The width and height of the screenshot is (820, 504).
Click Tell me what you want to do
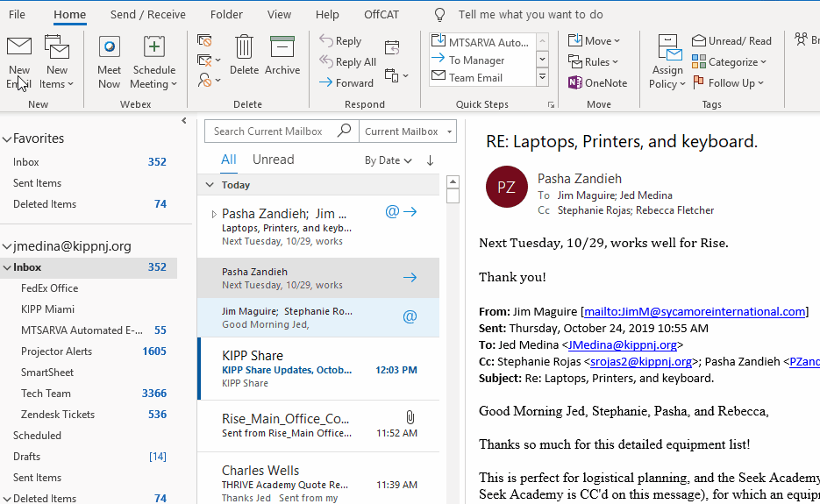(x=531, y=15)
